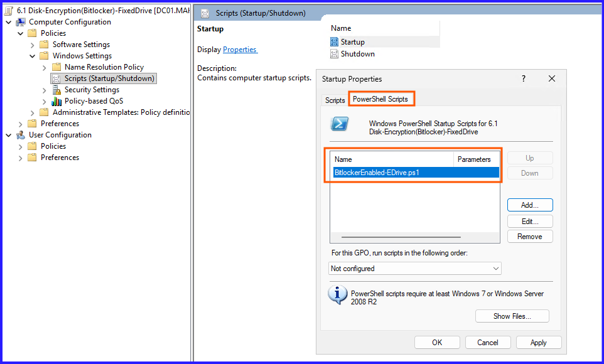Click the Startup script icon in list
This screenshot has width=604, height=364.
(334, 42)
